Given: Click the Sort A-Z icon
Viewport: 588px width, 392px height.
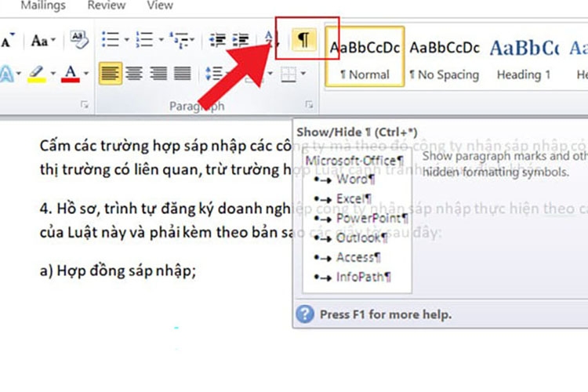Looking at the screenshot, I should pos(270,39).
